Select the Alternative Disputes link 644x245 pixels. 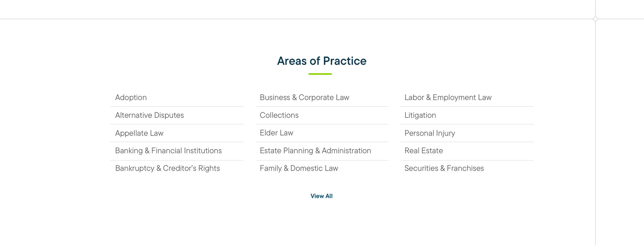[149, 115]
